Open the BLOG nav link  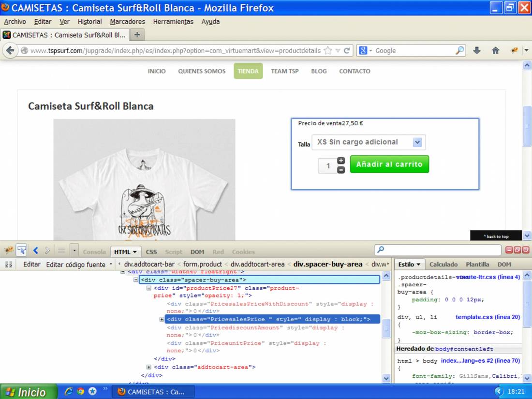319,71
